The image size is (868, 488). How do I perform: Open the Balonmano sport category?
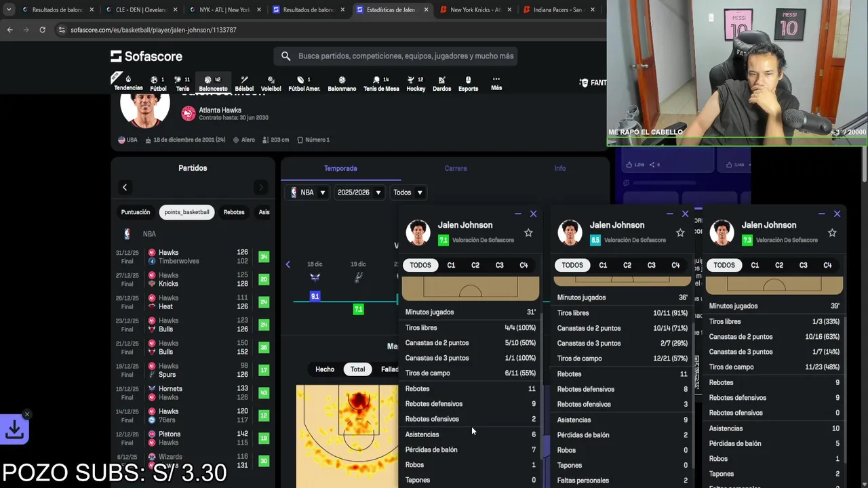pos(342,83)
